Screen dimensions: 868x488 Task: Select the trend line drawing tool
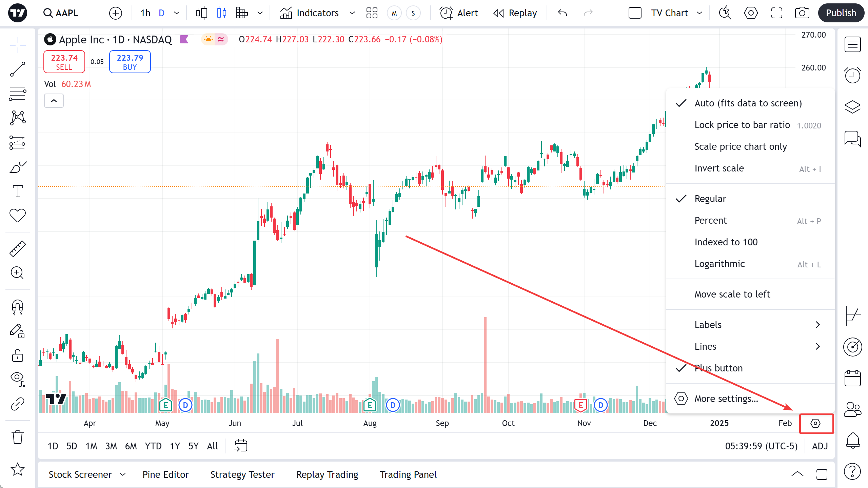click(x=18, y=69)
